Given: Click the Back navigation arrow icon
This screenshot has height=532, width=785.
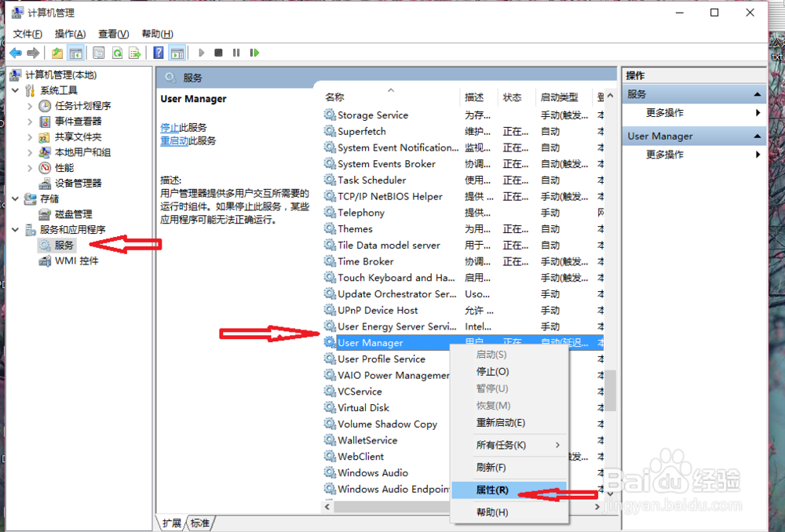Looking at the screenshot, I should click(x=16, y=53).
